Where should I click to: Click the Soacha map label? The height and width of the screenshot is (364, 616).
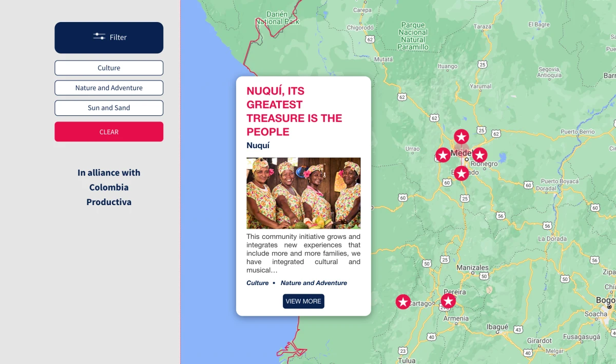(596, 314)
